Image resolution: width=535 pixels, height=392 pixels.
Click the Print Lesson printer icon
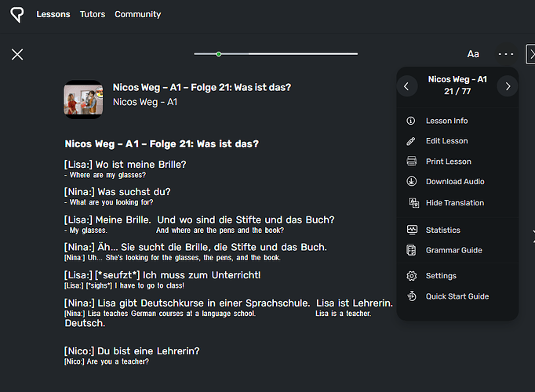[412, 162]
